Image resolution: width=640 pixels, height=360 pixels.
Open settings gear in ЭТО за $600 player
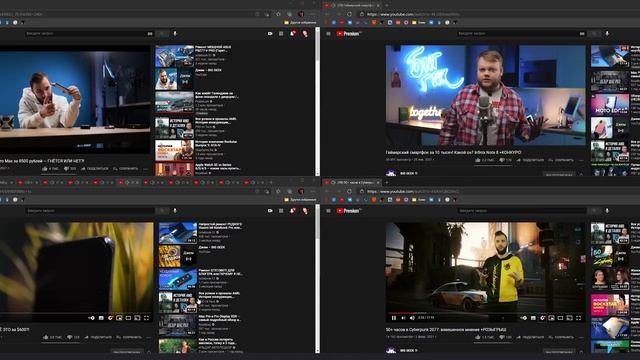(x=110, y=318)
